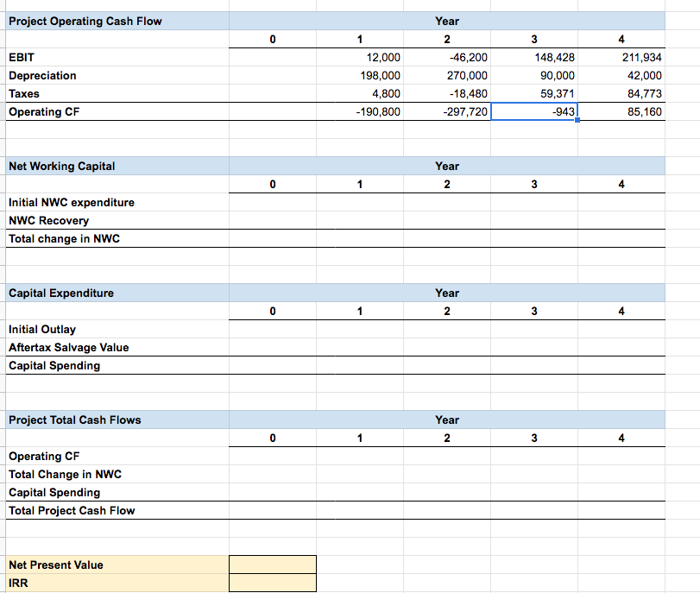Click the fill handle of the selected cell
This screenshot has height=593, width=700.
[577, 120]
